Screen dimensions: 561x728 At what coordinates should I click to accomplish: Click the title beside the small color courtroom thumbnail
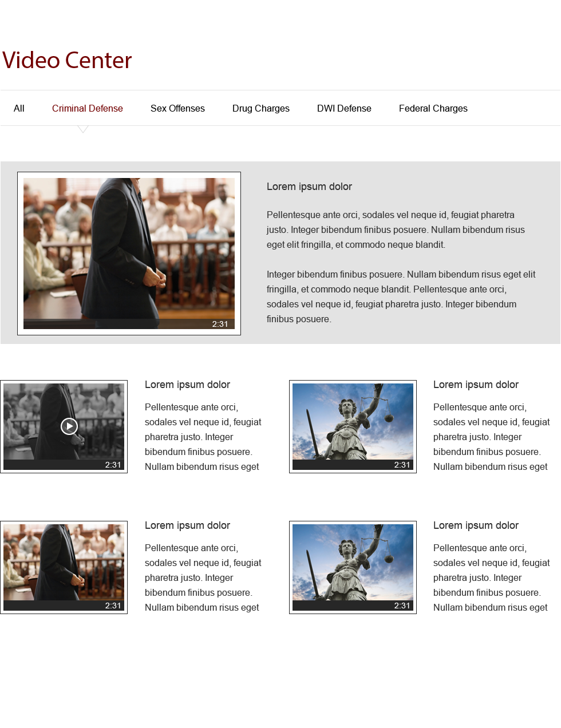pyautogui.click(x=187, y=525)
